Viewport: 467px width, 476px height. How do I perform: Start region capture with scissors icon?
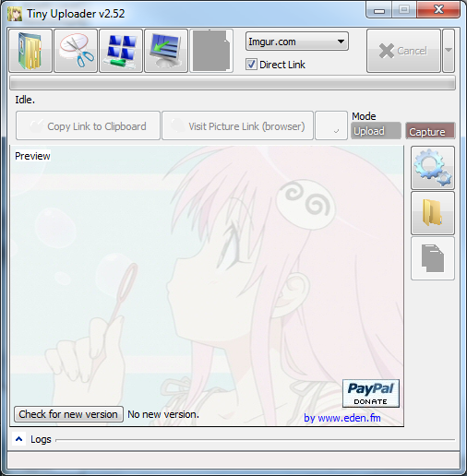(76, 51)
